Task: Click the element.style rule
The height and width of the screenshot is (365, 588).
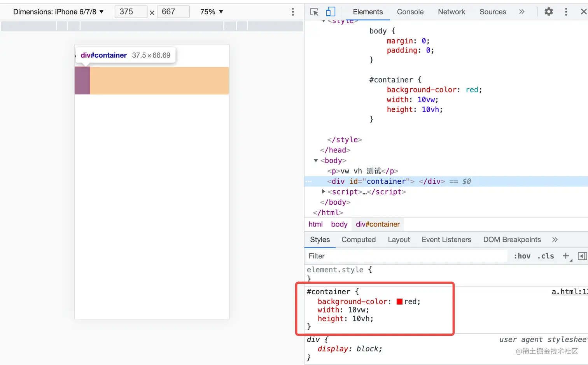Action: (x=339, y=270)
